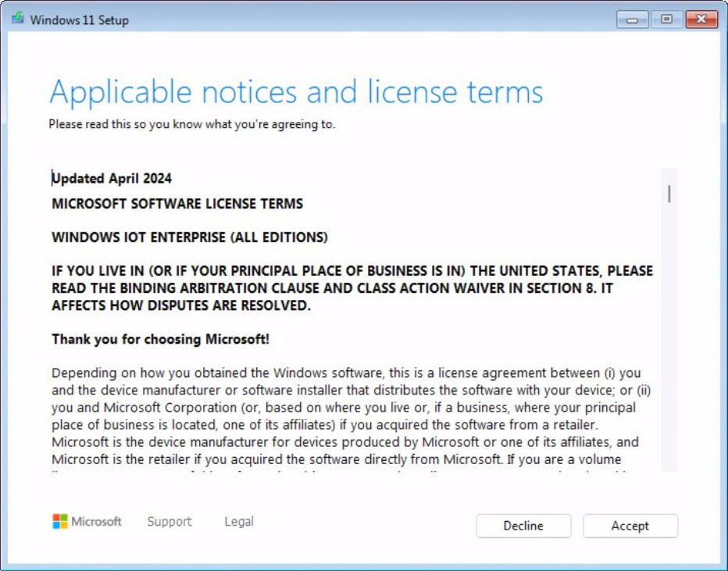Click the 'MICROSOFT SOFTWARE LICENSE TERMS' line
Screen dimensions: 728x571
[x=177, y=203]
